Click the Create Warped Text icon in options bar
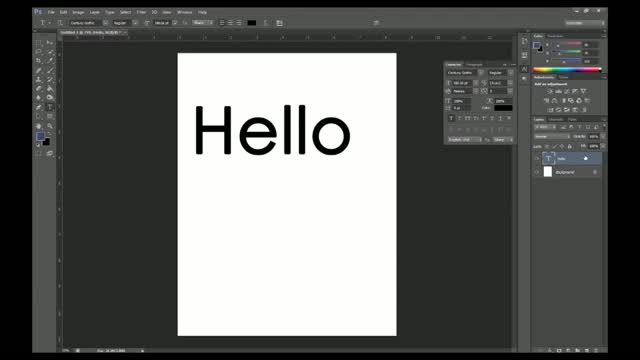Screen dimensions: 640x360 tap(267, 23)
